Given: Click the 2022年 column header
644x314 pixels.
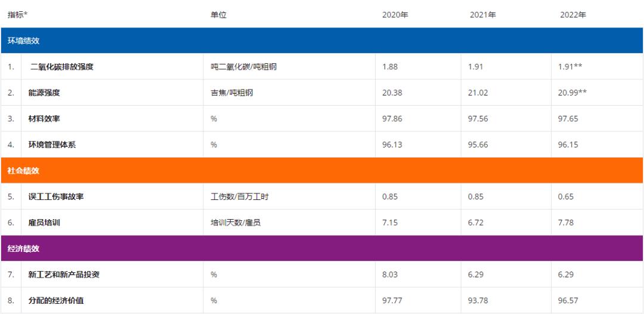Looking at the screenshot, I should 573,15.
